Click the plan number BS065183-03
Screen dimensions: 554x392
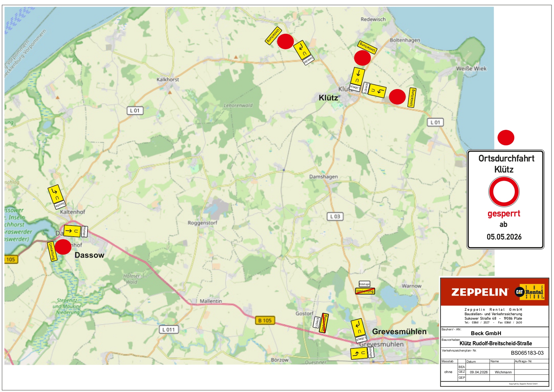pos(527,353)
